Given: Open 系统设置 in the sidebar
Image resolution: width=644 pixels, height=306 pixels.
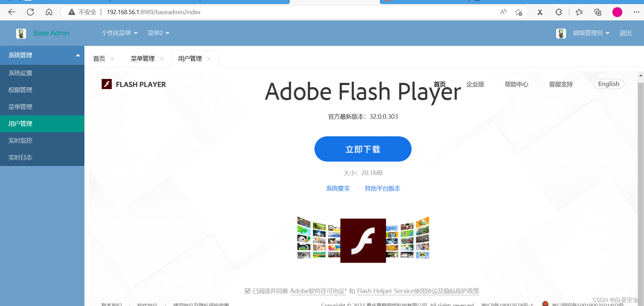Looking at the screenshot, I should coord(42,73).
